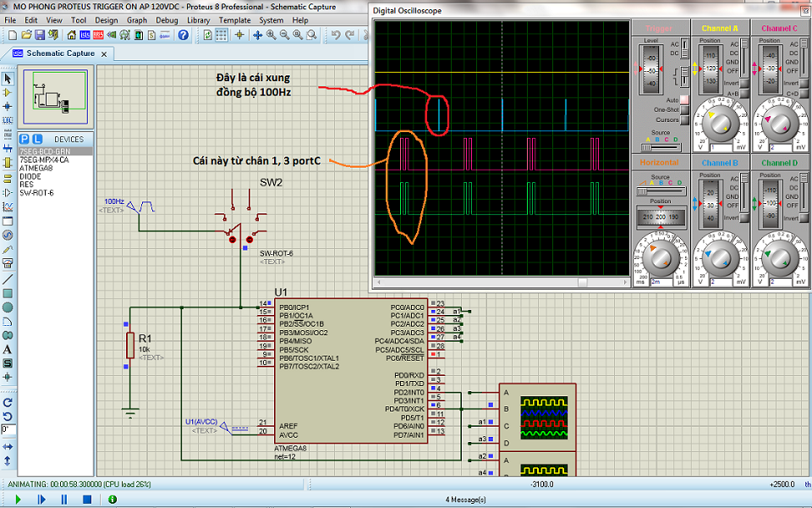Click the Horizontal timebase value field
The image size is (812, 508).
coord(661,281)
